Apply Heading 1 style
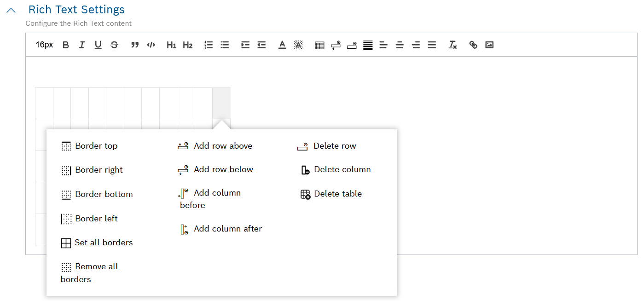 (171, 45)
